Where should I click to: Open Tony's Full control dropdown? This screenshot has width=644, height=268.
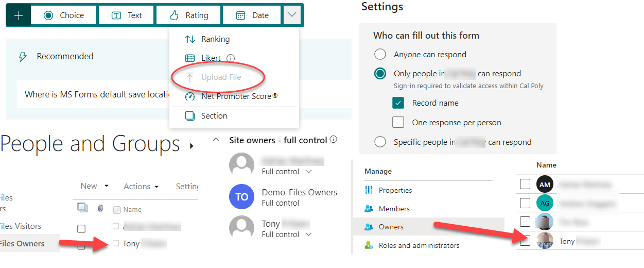pyautogui.click(x=287, y=234)
